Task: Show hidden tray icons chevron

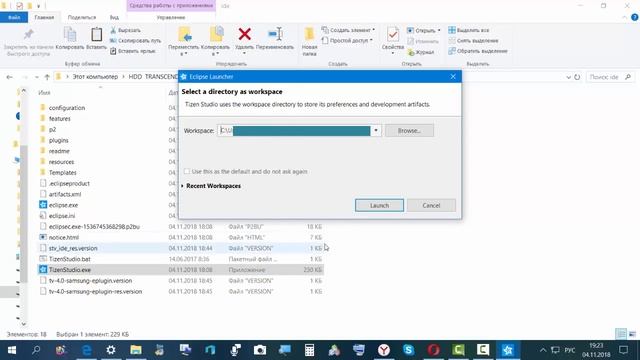Action: coord(543,350)
